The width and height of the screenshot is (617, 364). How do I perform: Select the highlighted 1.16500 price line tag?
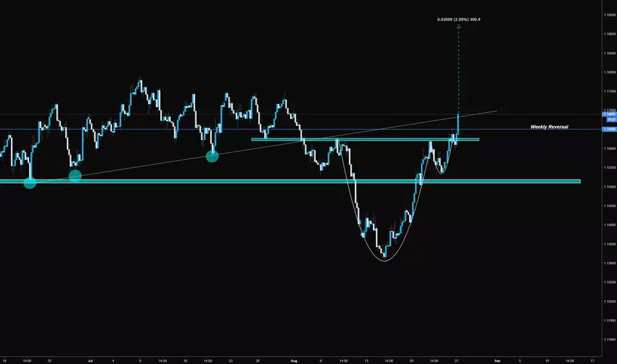point(609,129)
